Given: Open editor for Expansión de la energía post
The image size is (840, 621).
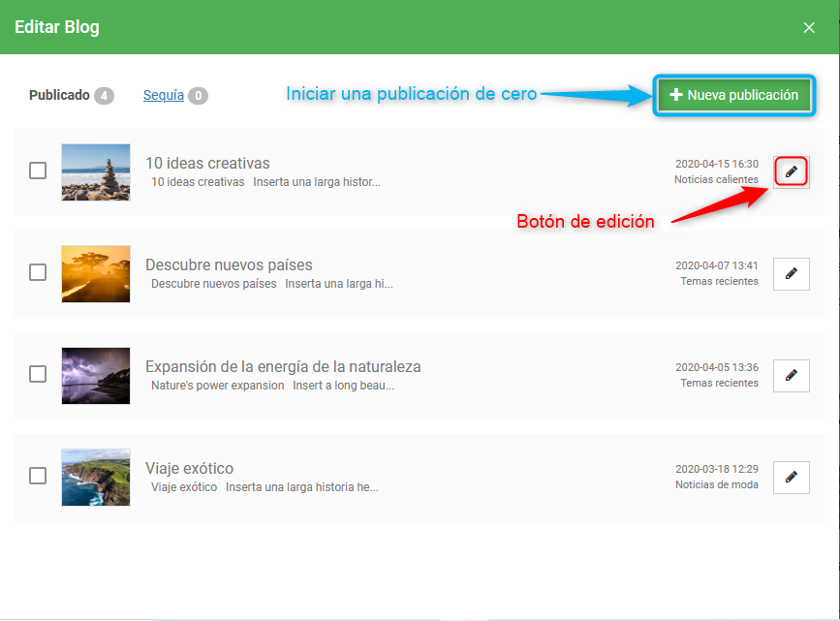Looking at the screenshot, I should [x=791, y=376].
